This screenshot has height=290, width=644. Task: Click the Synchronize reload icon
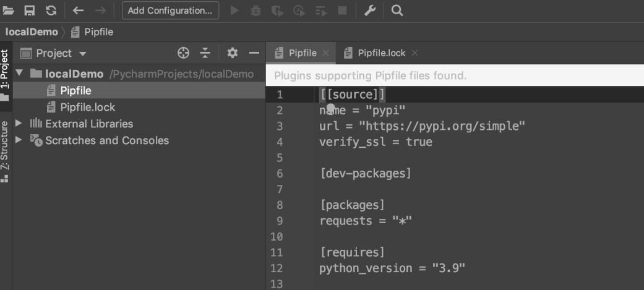[51, 11]
